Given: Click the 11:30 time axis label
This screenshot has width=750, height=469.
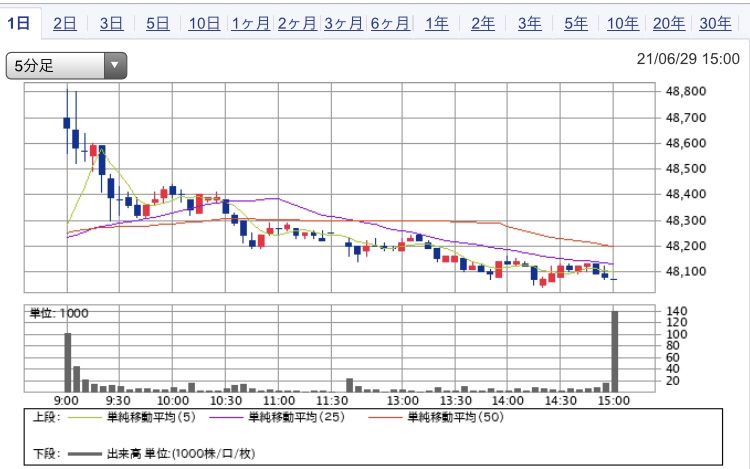Looking at the screenshot, I should click(331, 400).
